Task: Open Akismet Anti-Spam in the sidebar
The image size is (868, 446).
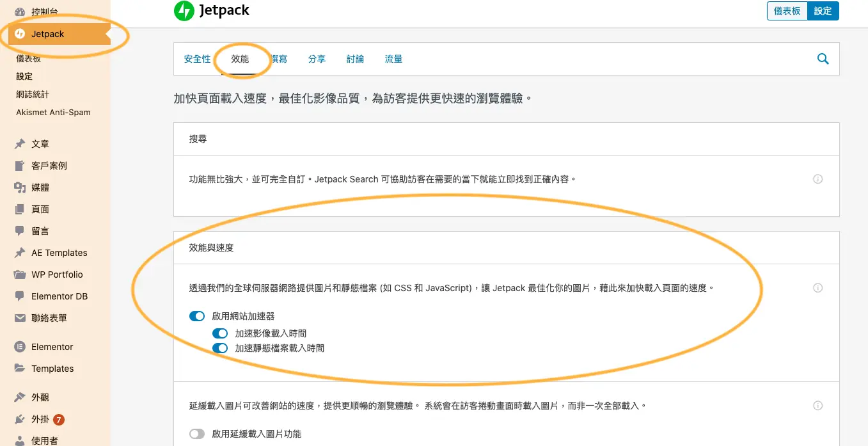Action: point(53,112)
